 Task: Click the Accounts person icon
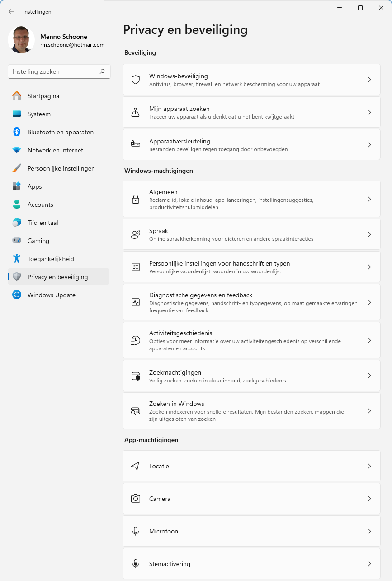17,205
